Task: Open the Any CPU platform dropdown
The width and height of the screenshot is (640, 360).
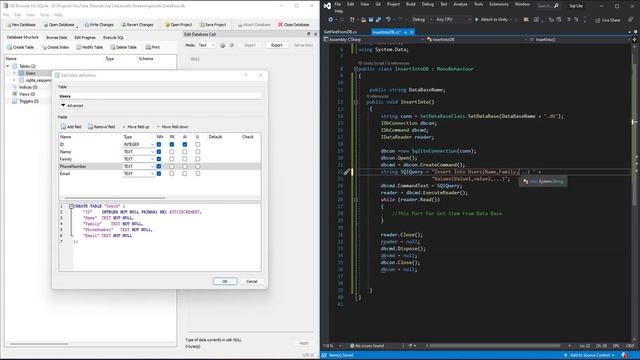Action: (453, 20)
